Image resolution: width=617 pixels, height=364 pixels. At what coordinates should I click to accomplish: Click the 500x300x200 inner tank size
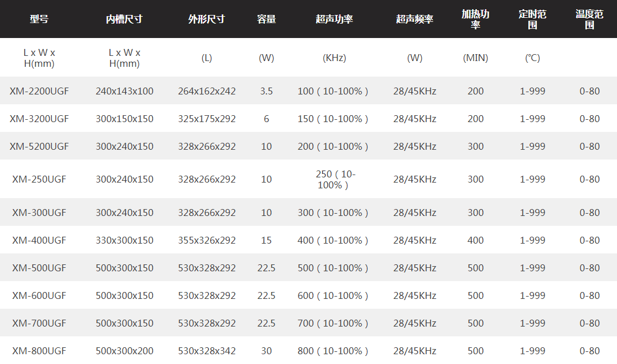tap(124, 351)
